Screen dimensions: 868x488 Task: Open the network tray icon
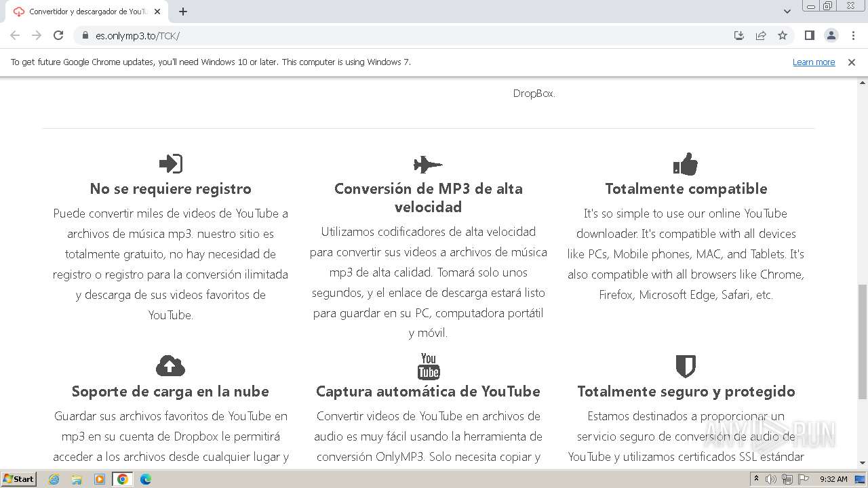point(787,479)
